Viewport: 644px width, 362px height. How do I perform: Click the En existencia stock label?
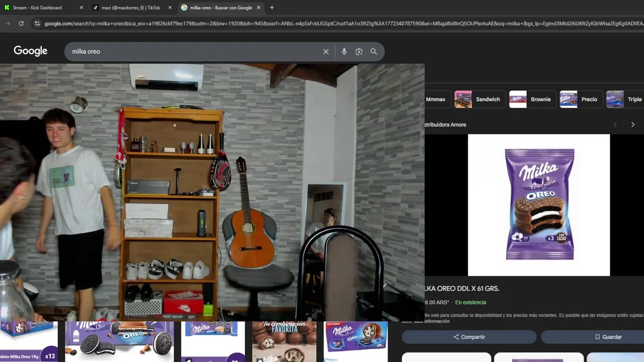tap(470, 303)
